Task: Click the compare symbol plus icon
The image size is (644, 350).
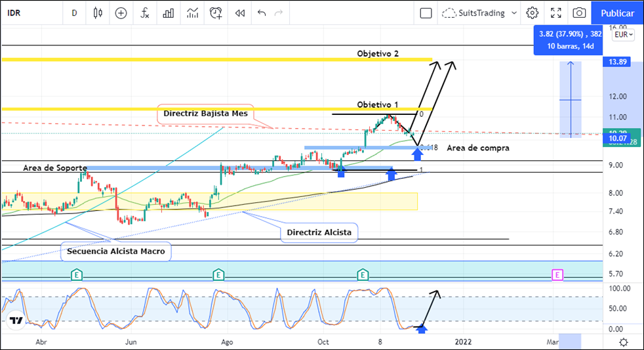Action: click(x=121, y=12)
